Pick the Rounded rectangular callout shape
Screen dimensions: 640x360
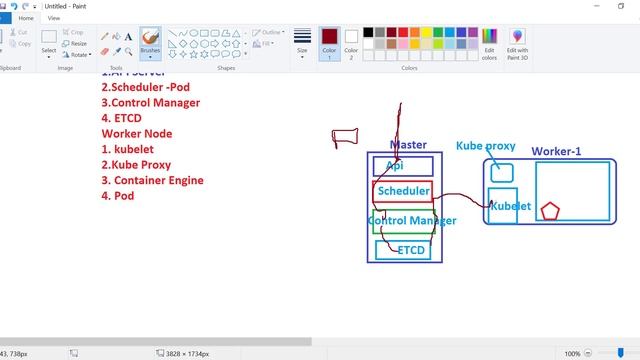(215, 54)
